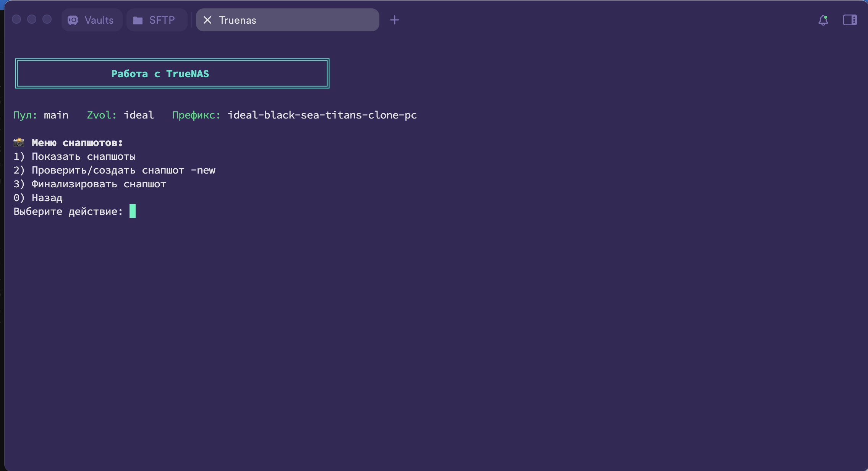Click the camera emoji beside Меню снапшотов
868x471 pixels.
coord(19,143)
